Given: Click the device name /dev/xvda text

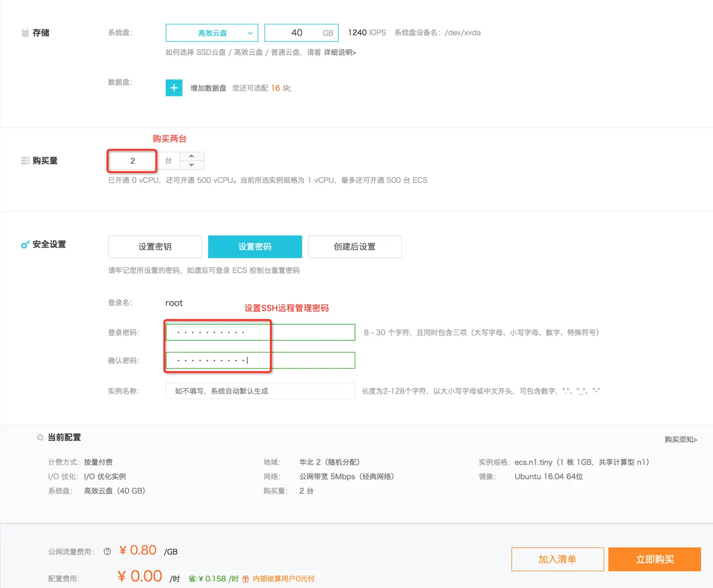Looking at the screenshot, I should (x=462, y=33).
